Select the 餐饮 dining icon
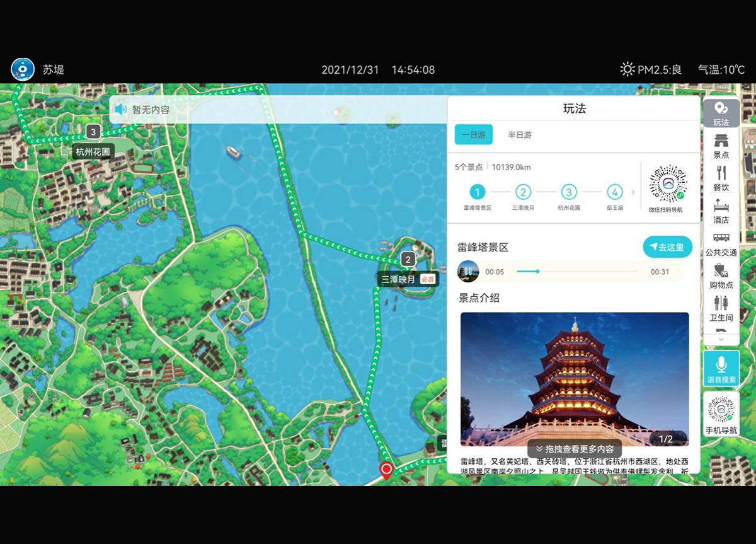 (x=721, y=178)
